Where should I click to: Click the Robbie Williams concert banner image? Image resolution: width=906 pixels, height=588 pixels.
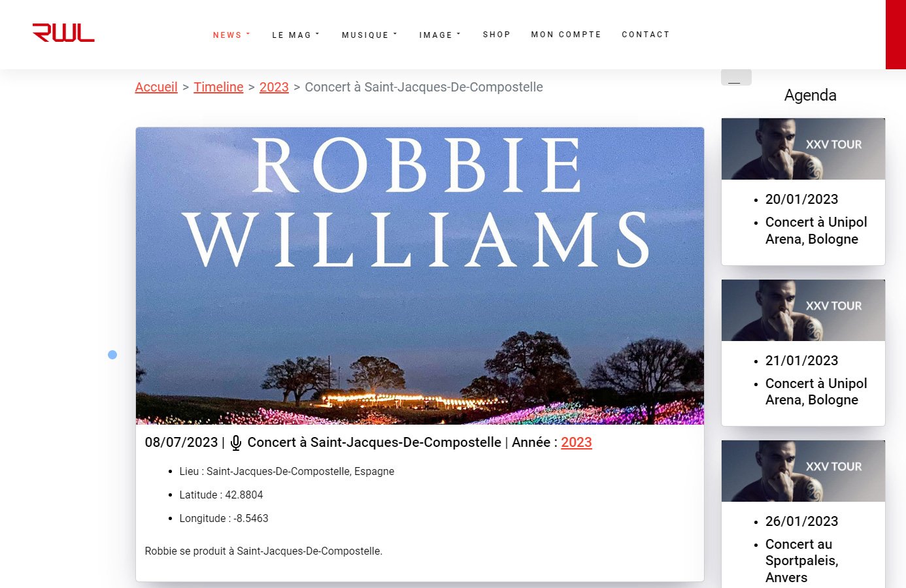pos(420,276)
